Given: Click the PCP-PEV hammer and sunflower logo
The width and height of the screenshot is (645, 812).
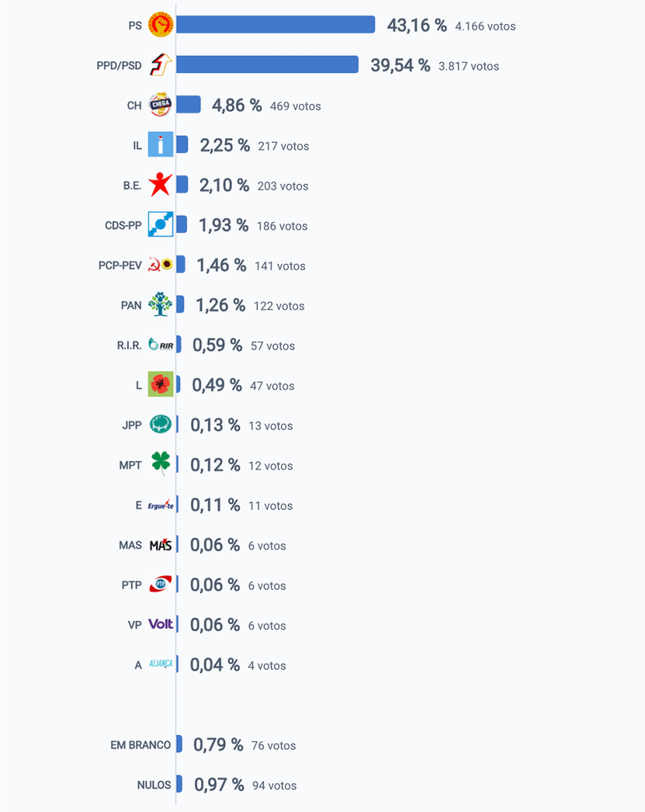Looking at the screenshot, I should click(161, 265).
